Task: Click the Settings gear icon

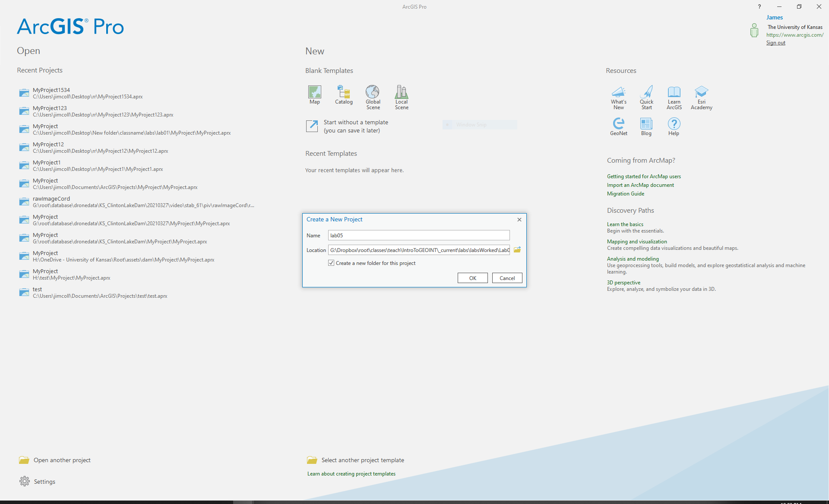Action: tap(25, 481)
